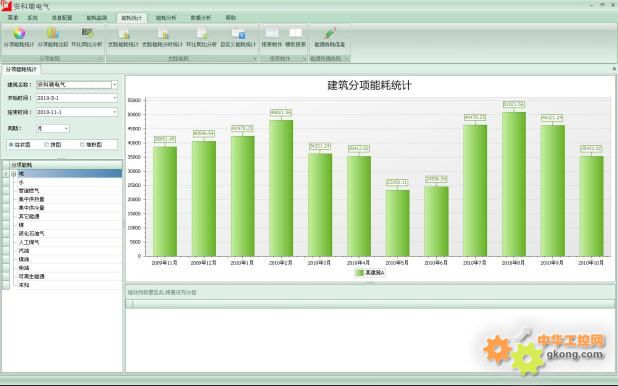Open 分项能耗统计 color wheel icon
This screenshot has height=386, width=618.
pyautogui.click(x=19, y=33)
